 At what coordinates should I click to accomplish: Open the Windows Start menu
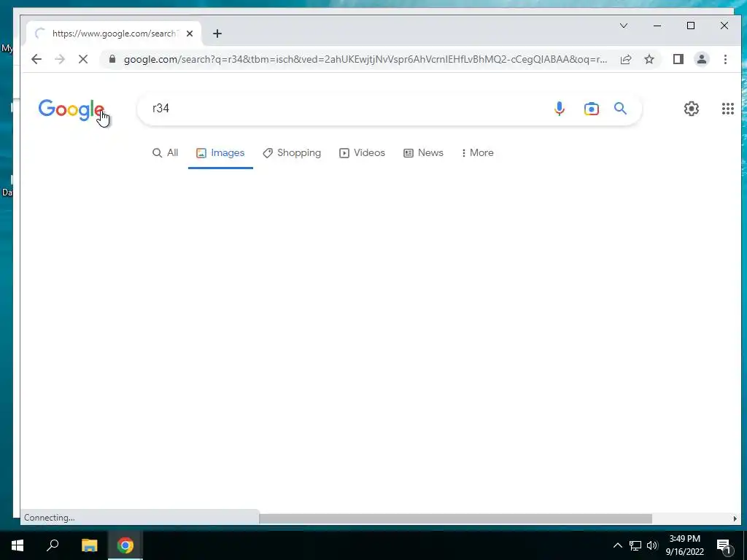(x=18, y=545)
